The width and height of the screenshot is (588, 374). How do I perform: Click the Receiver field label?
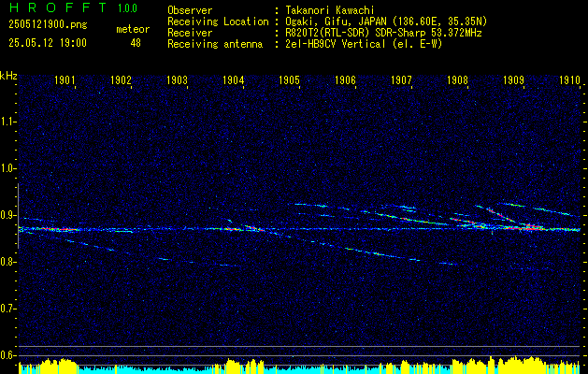point(190,33)
